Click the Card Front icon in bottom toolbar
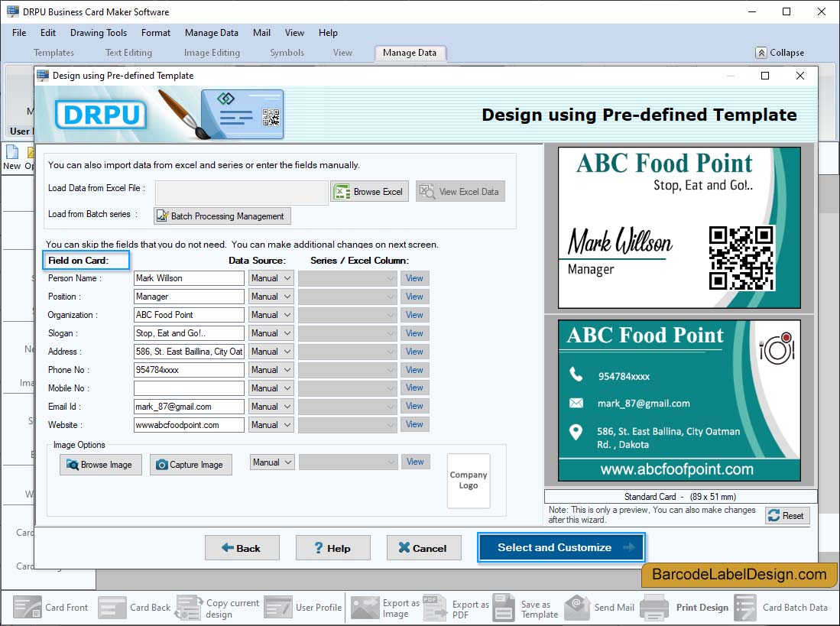Viewport: 840px width, 626px height. (28, 607)
